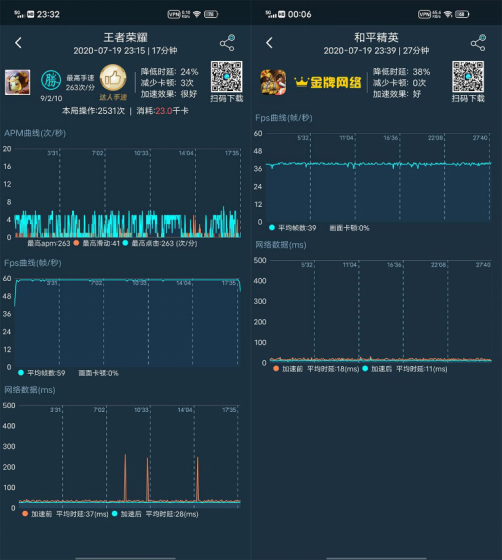The height and width of the screenshot is (560, 502).
Task: Tap back arrow on 和平精英 report
Action: (x=270, y=43)
